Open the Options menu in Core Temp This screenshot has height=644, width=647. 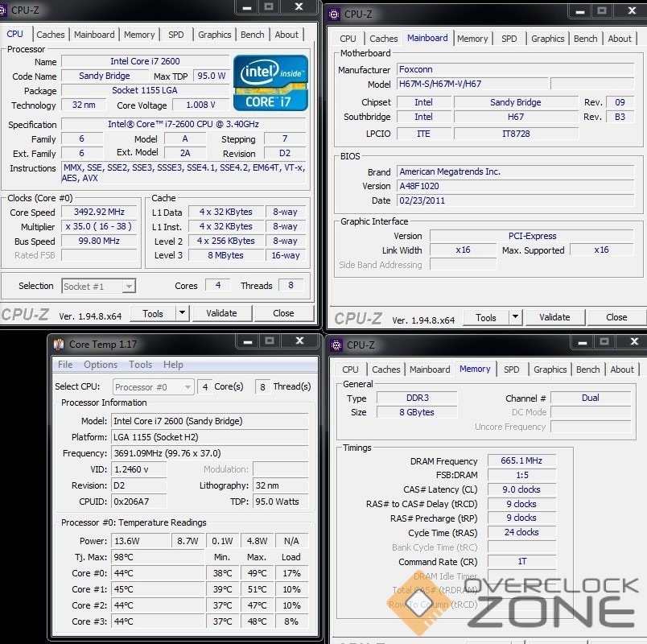[101, 365]
